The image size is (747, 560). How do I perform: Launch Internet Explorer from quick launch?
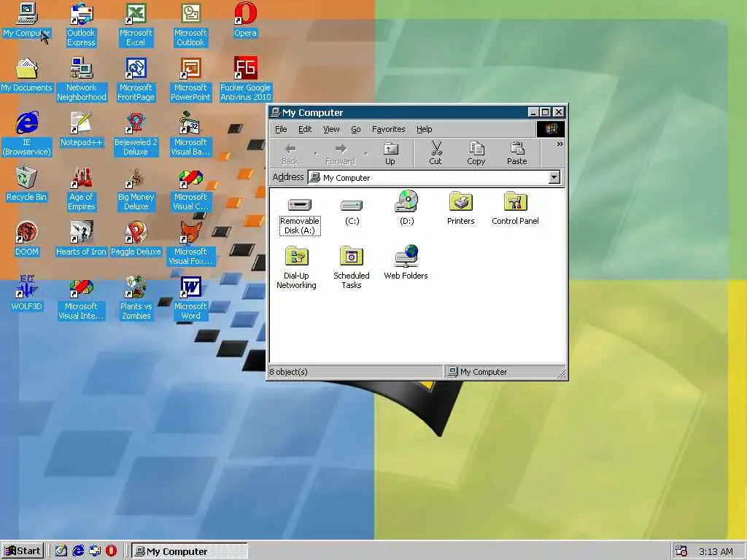coord(78,551)
